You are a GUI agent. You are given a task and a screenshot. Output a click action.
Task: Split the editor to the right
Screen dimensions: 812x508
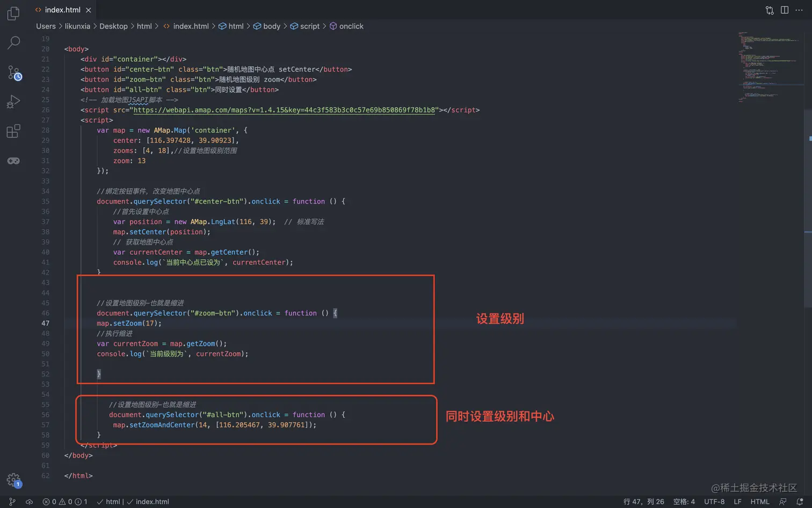tap(785, 10)
